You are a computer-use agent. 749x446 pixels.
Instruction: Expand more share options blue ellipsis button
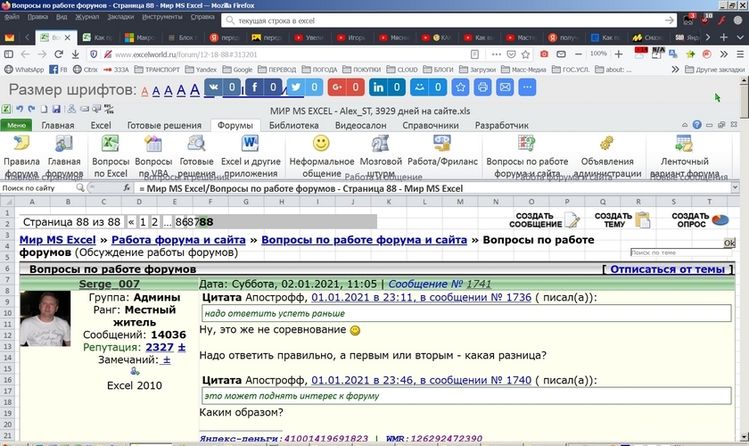(x=527, y=87)
